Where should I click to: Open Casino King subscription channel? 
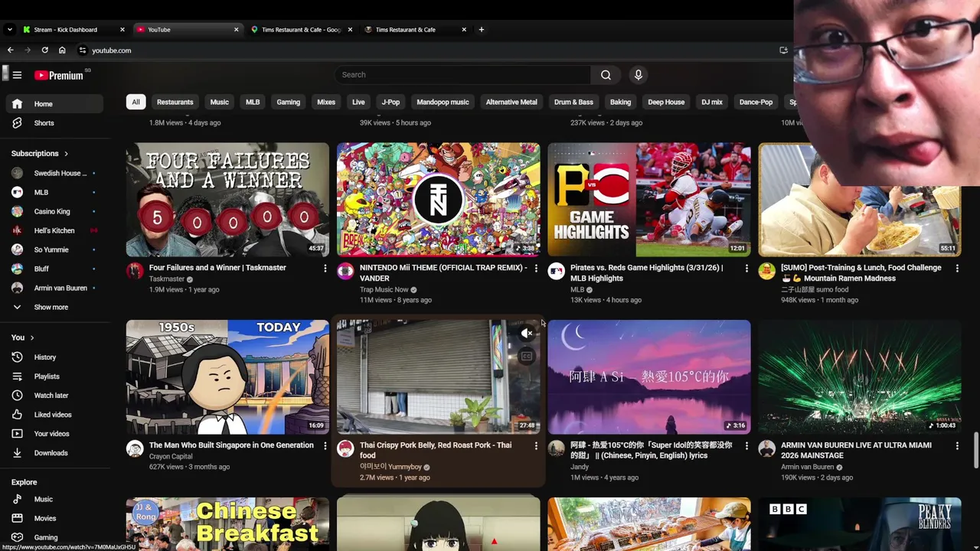click(54, 212)
